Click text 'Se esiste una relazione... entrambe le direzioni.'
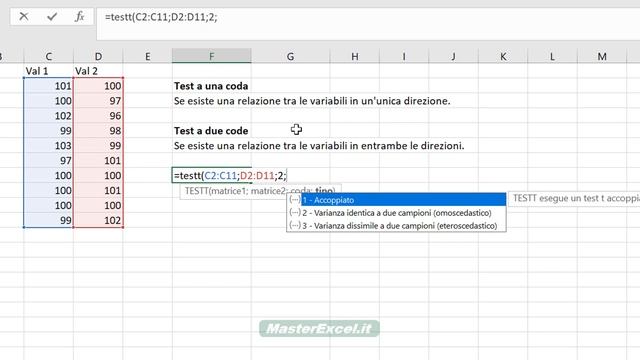The image size is (640, 360). tap(319, 146)
